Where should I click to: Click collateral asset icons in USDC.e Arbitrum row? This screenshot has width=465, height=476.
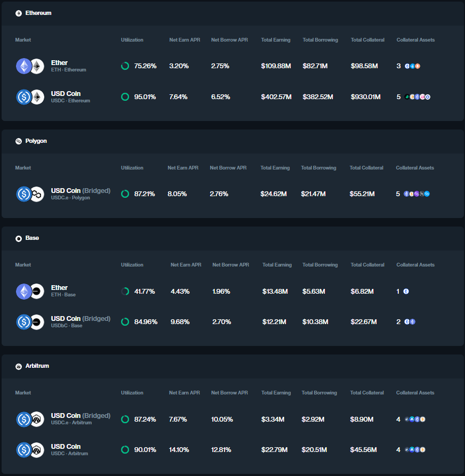415,419
